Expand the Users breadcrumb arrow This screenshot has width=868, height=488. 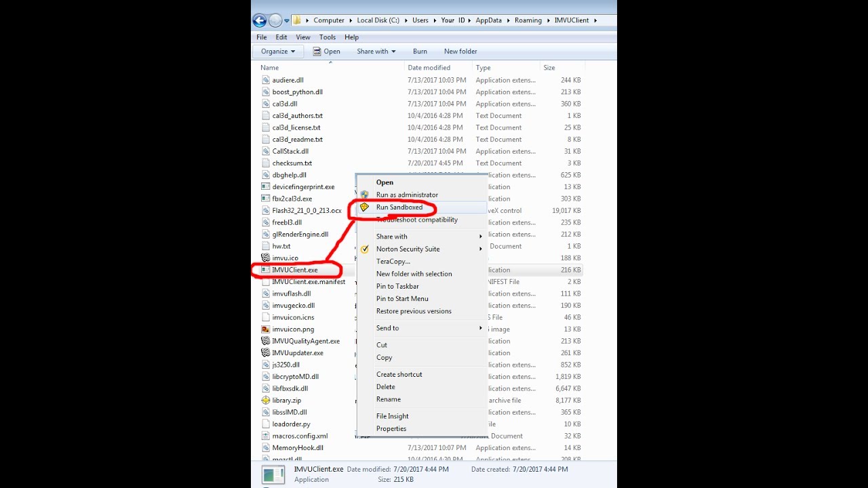(434, 20)
